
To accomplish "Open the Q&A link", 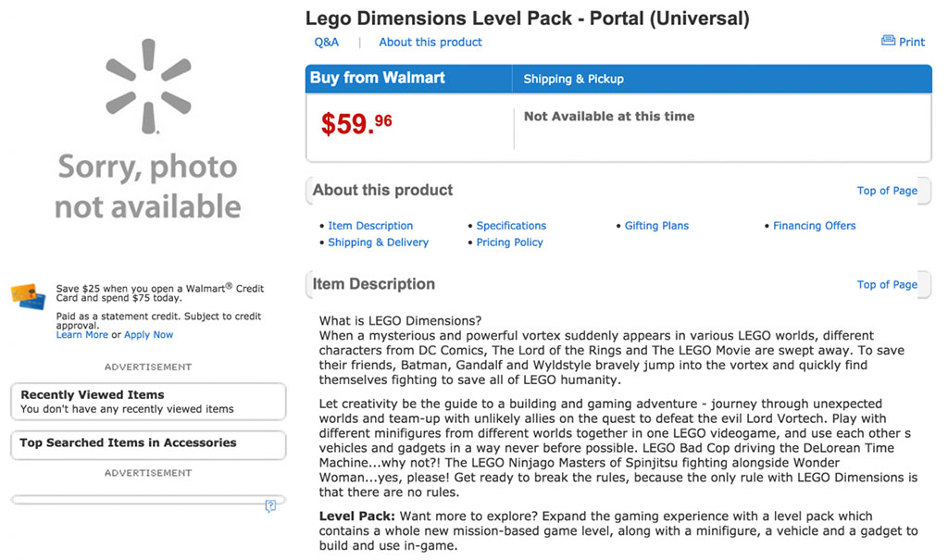I will point(327,42).
